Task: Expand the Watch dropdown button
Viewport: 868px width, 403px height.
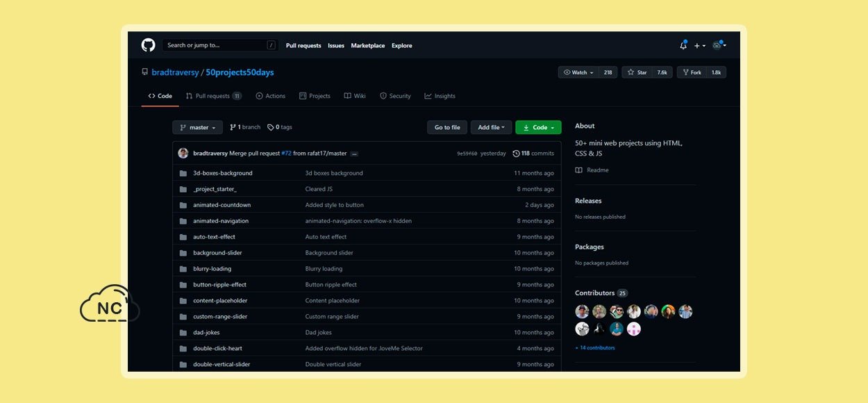Action: [x=578, y=72]
